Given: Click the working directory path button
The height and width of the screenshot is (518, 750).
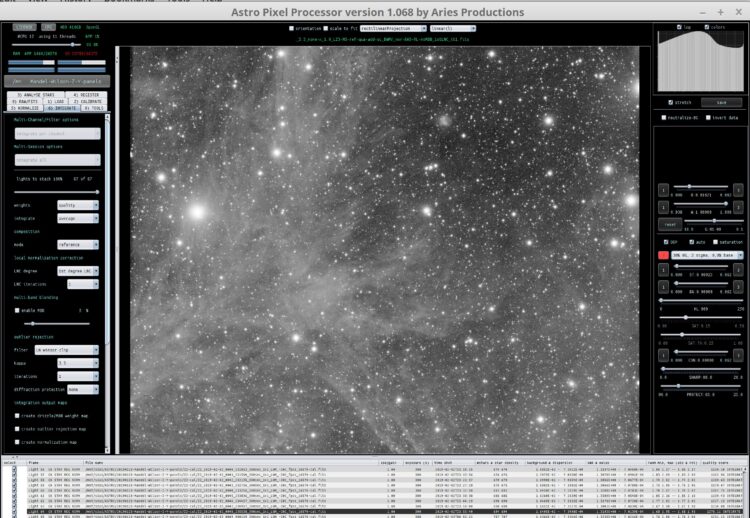Looking at the screenshot, I should (57, 81).
